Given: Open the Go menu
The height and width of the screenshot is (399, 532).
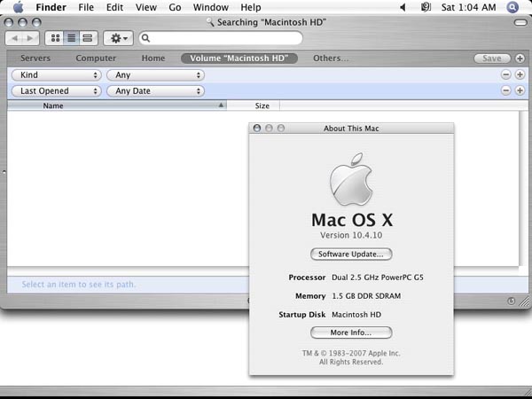Looking at the screenshot, I should point(175,7).
